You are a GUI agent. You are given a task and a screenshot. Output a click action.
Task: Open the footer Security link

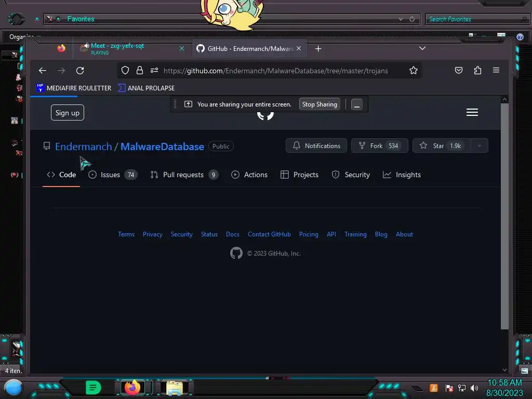181,234
